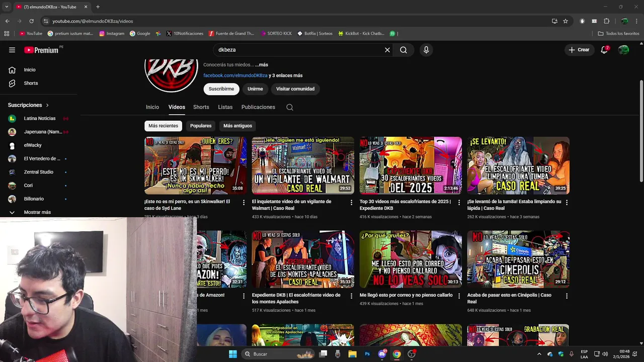Open the Instagram bookmark
This screenshot has height=362, width=644.
pos(112,34)
